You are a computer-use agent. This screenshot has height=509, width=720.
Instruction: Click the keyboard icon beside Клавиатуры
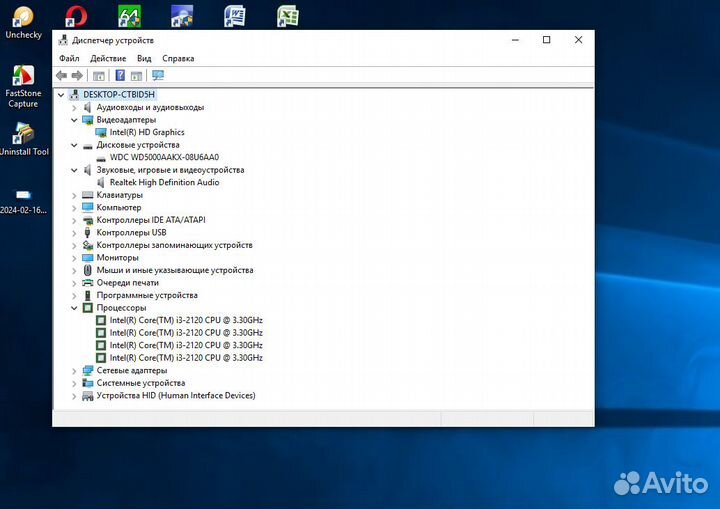tap(87, 195)
